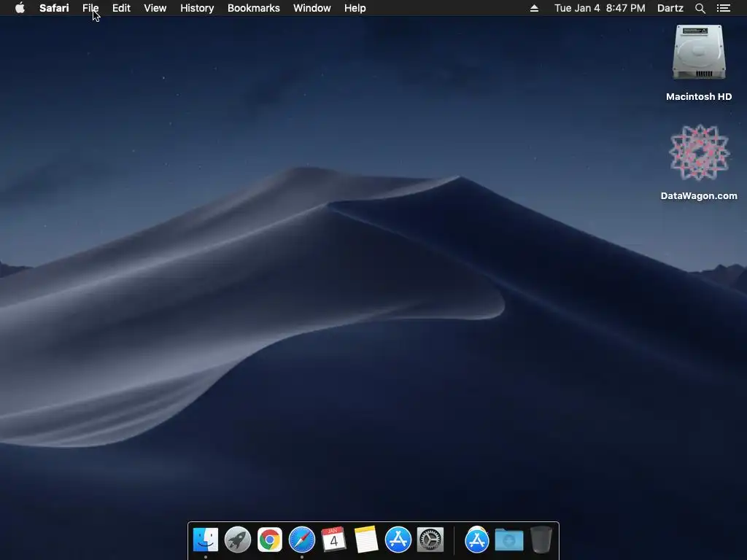Open the Safari application menu
This screenshot has width=747, height=560.
click(x=54, y=8)
